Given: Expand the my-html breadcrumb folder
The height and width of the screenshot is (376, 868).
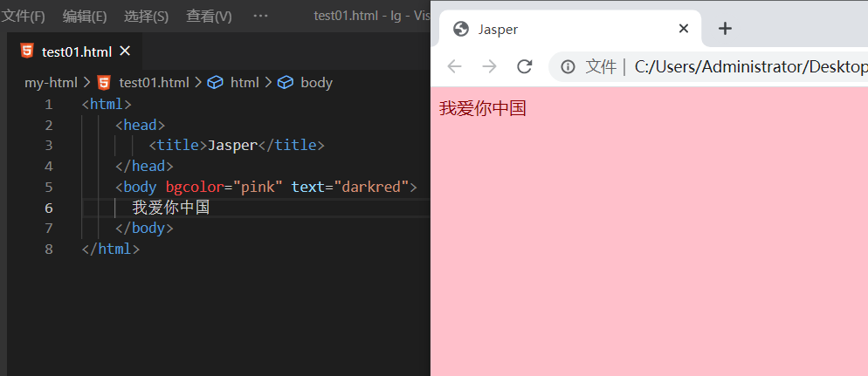Looking at the screenshot, I should pyautogui.click(x=50, y=83).
